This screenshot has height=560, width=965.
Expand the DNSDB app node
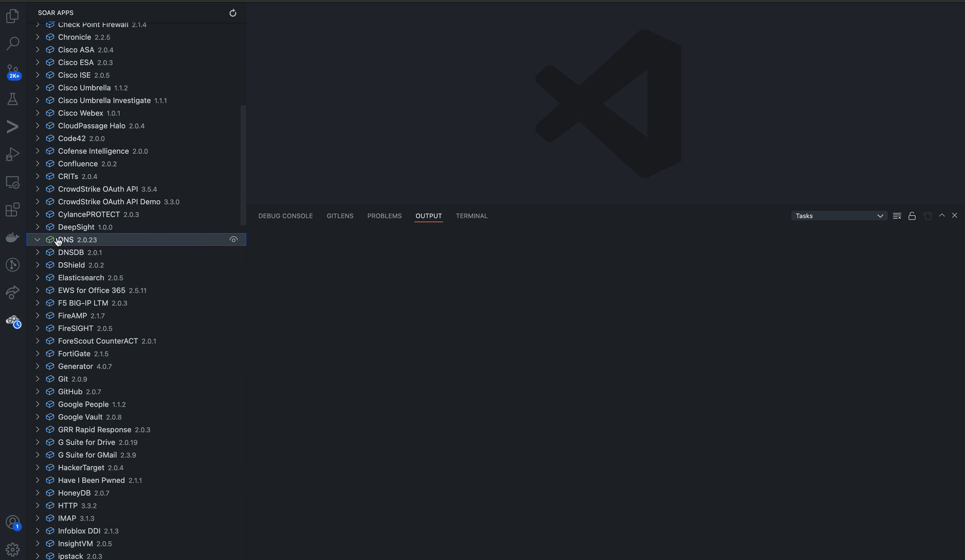click(37, 252)
